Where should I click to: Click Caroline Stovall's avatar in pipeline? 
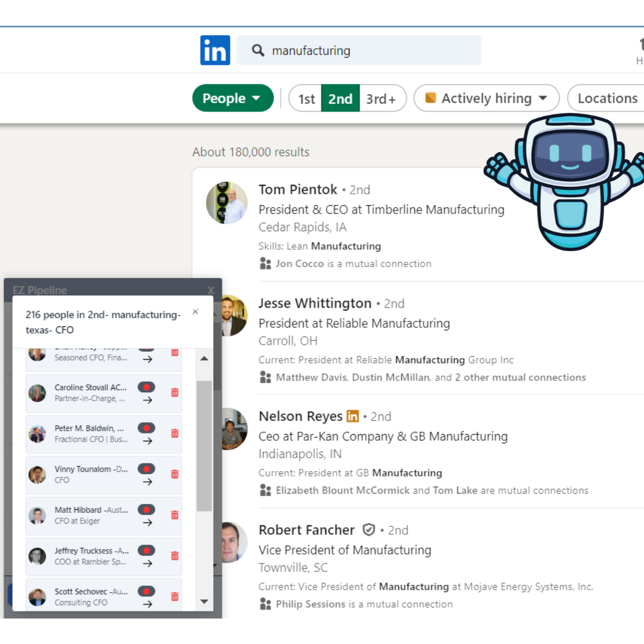tap(37, 393)
